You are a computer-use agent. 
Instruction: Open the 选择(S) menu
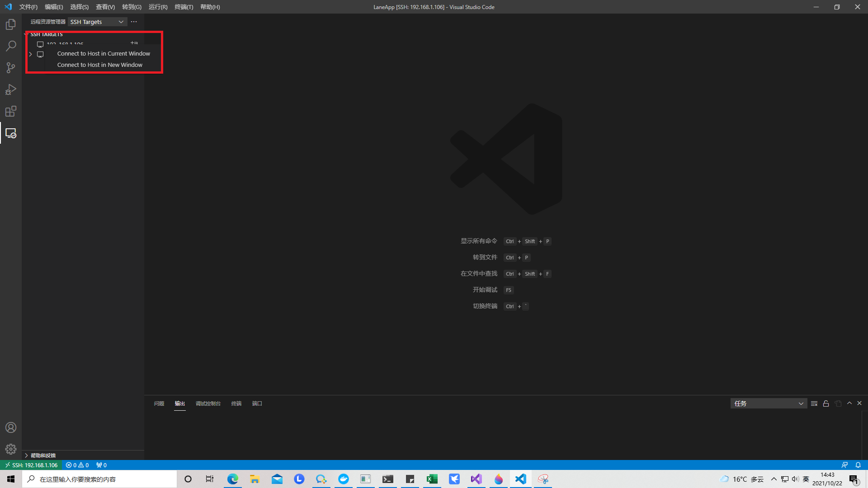pyautogui.click(x=80, y=7)
